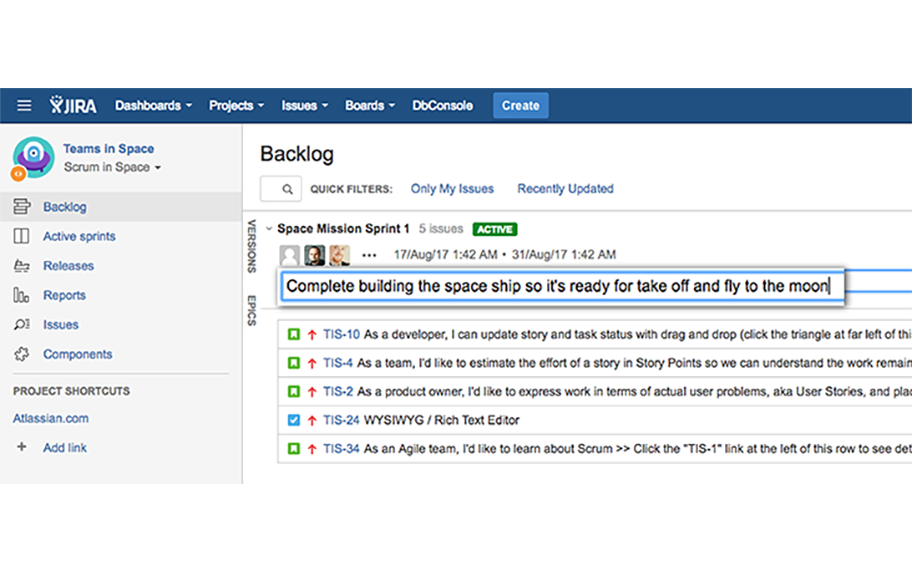The image size is (912, 572).
Task: Open the VERSIONS vertical panel tab
Action: 252,245
